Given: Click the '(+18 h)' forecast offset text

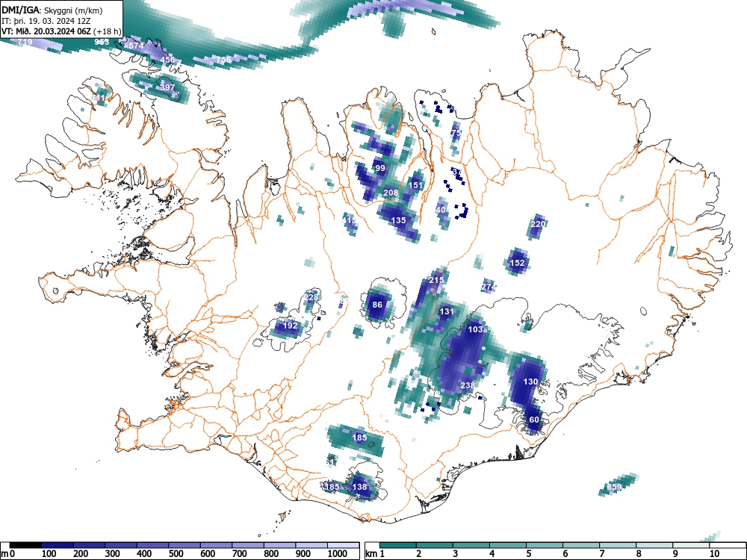Looking at the screenshot, I should pos(108,31).
